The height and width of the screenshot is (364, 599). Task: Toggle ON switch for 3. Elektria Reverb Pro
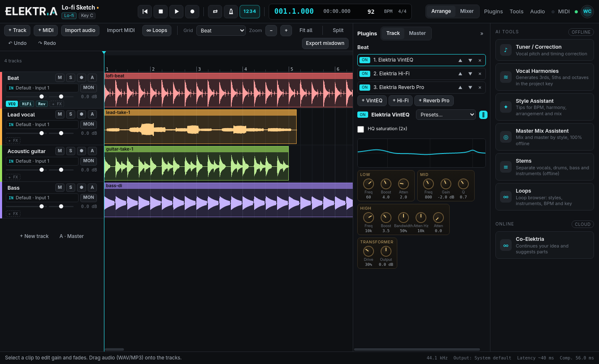[x=365, y=87]
